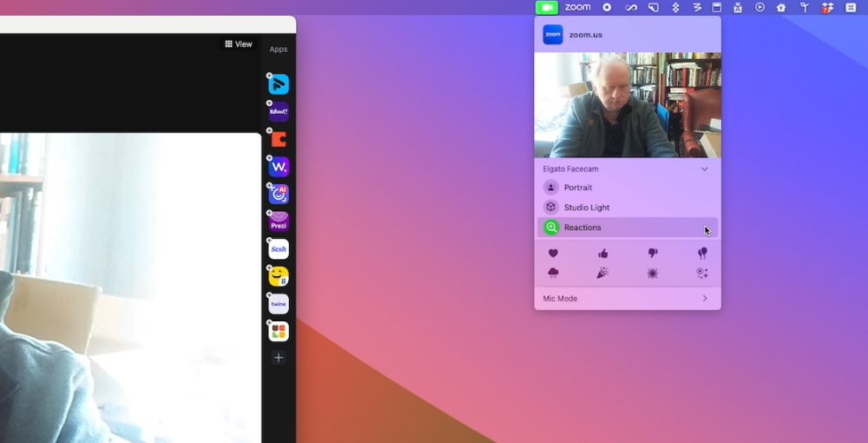Screen dimensions: 868x443
Task: Add the Prezi app in Zoom sidebar
Action: pos(279,221)
